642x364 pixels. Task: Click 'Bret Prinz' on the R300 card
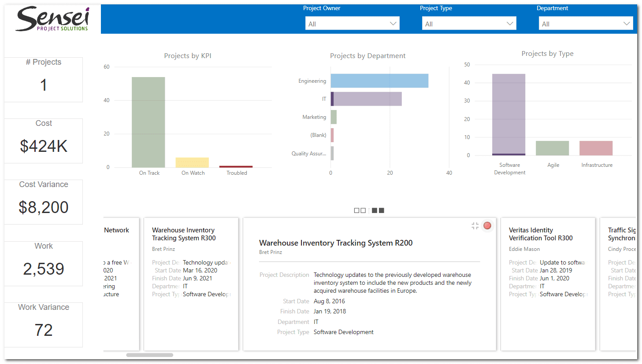tap(163, 249)
